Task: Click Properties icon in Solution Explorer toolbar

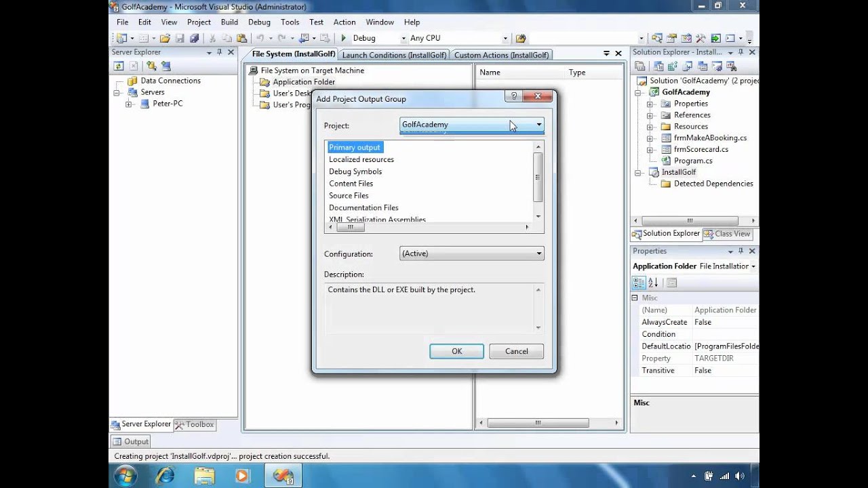Action: 639,66
